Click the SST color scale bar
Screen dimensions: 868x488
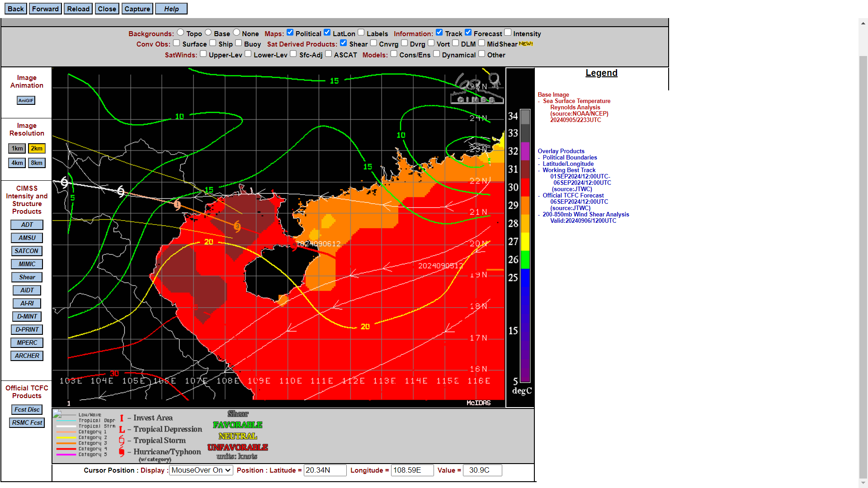click(x=525, y=246)
